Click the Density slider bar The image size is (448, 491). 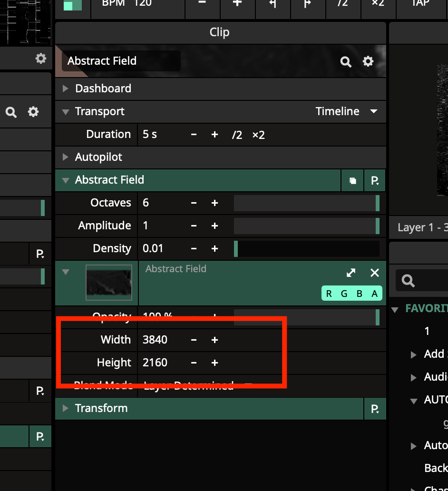point(306,249)
